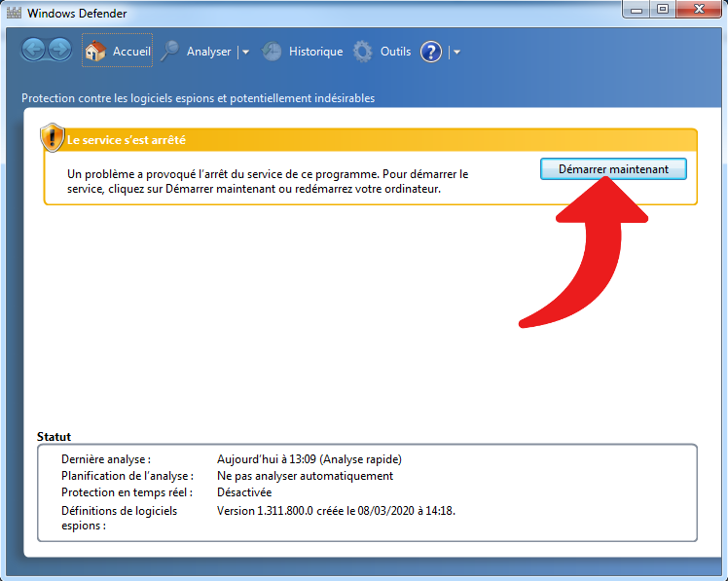Click the 'Définitions de logiciels espions :' label
This screenshot has width=728, height=581.
click(120, 519)
